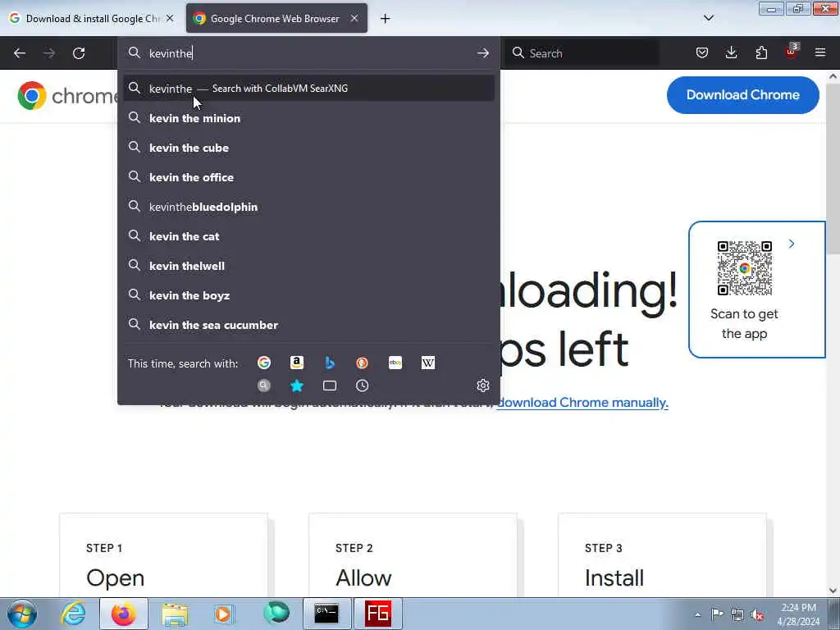Click the Download Chrome button
This screenshot has height=630, width=840.
click(742, 95)
